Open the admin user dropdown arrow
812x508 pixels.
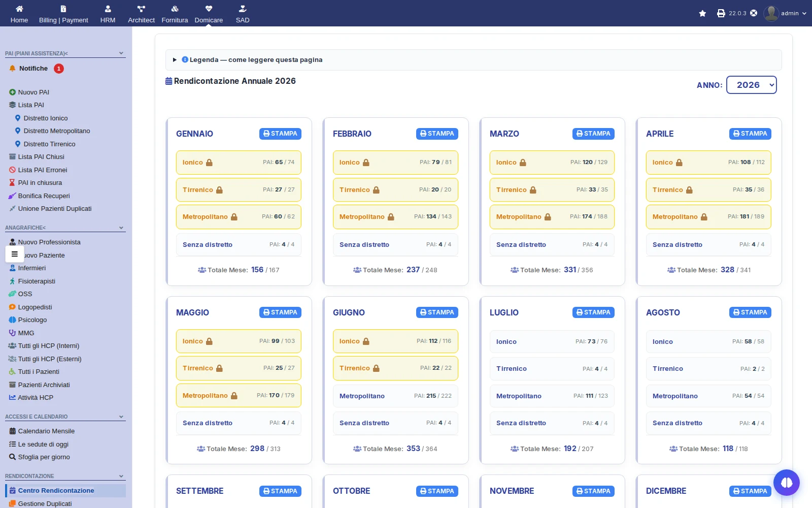[x=804, y=14]
